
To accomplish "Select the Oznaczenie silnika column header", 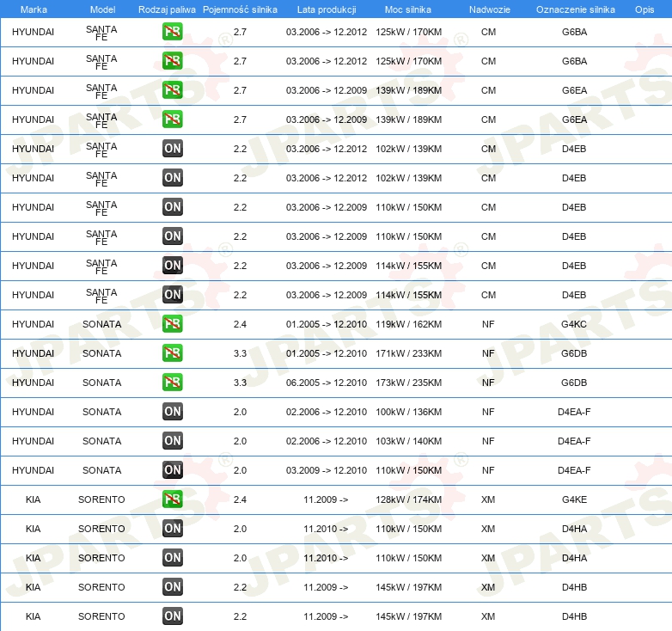I will pyautogui.click(x=575, y=9).
